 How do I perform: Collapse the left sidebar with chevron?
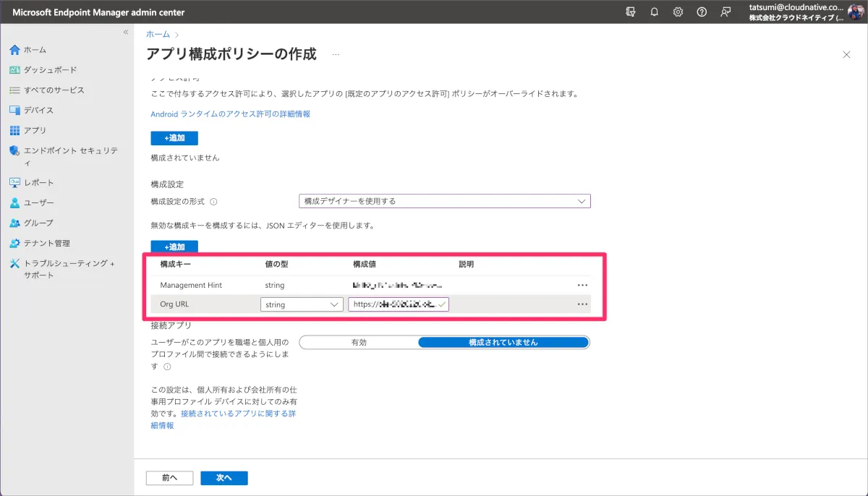125,33
